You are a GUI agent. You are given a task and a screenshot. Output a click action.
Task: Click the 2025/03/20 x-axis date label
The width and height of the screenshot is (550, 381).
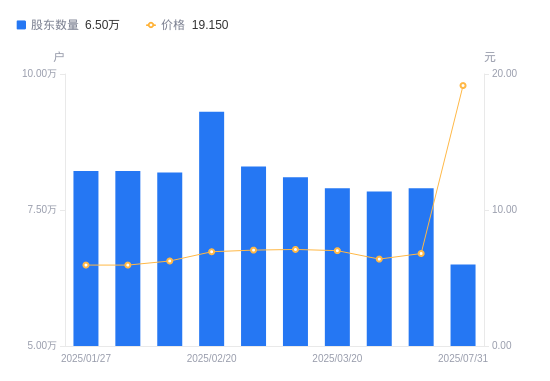[337, 358]
